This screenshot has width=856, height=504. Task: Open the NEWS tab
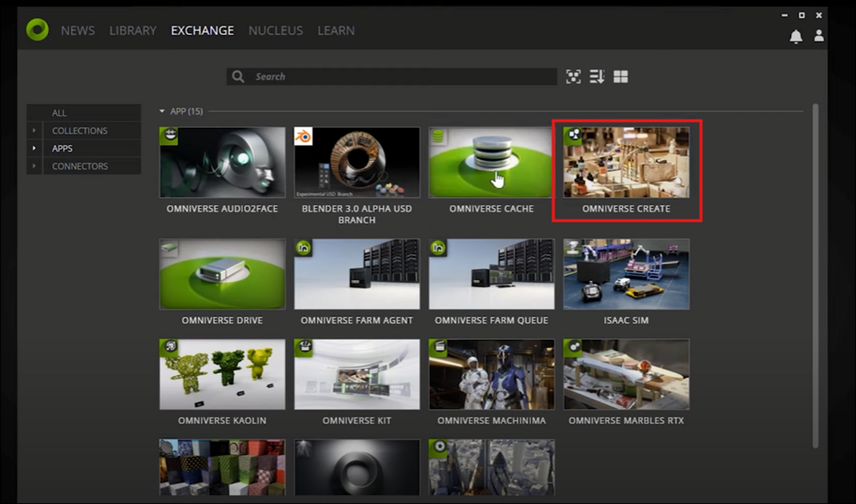click(x=78, y=31)
